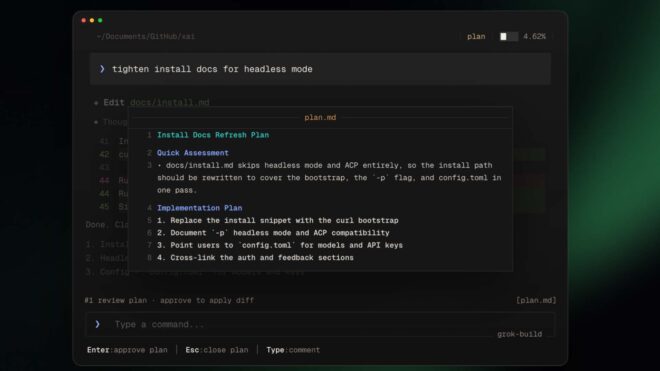
Task: Click the "#1 review plan" status line
Action: [x=169, y=300]
